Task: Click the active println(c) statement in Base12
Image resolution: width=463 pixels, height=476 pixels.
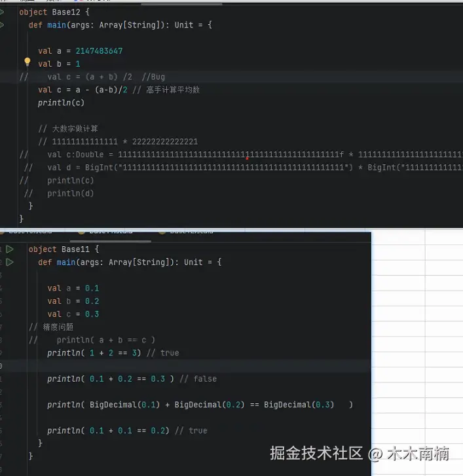Action: [x=61, y=103]
